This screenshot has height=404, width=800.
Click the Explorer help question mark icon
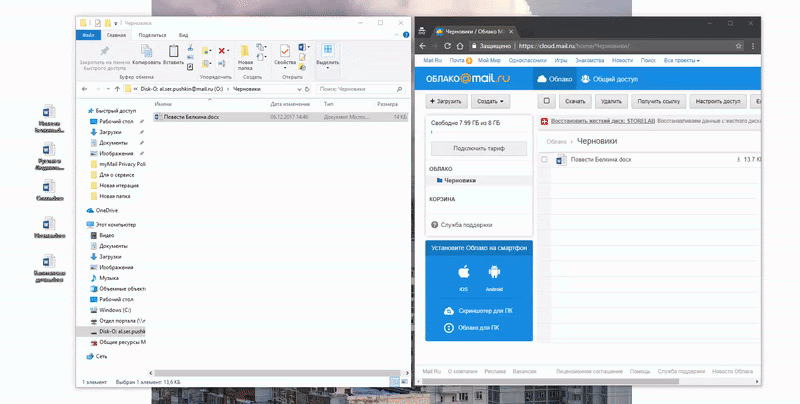pos(406,35)
